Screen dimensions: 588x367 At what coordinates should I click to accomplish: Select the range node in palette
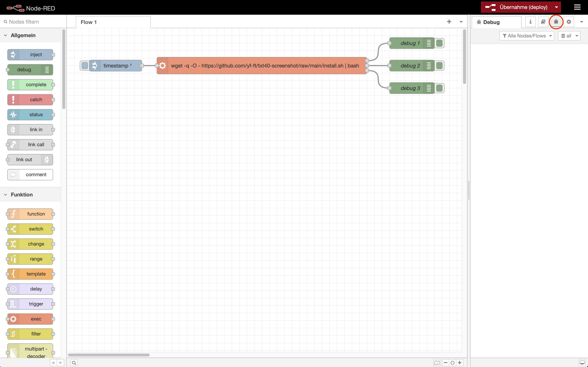[x=30, y=259]
